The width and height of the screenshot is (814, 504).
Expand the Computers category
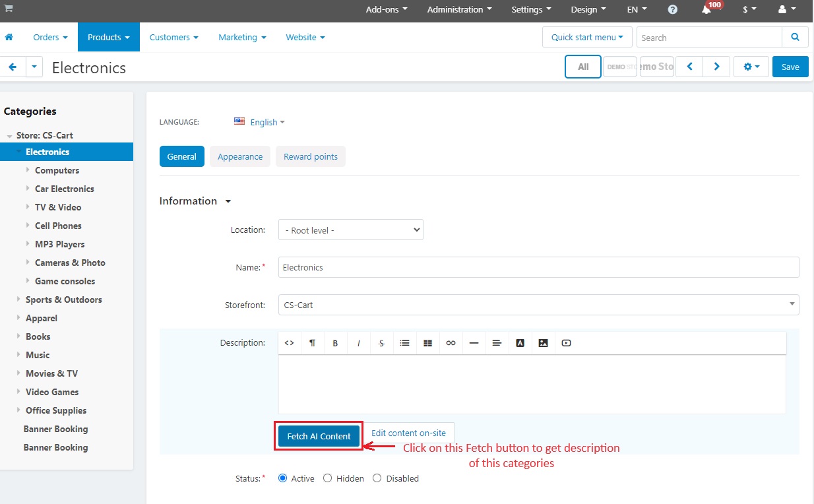point(28,170)
